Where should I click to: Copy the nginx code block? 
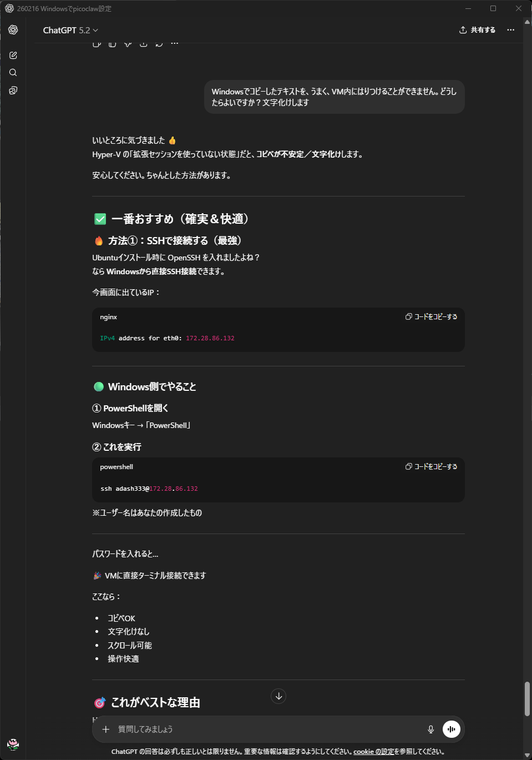[x=432, y=317]
